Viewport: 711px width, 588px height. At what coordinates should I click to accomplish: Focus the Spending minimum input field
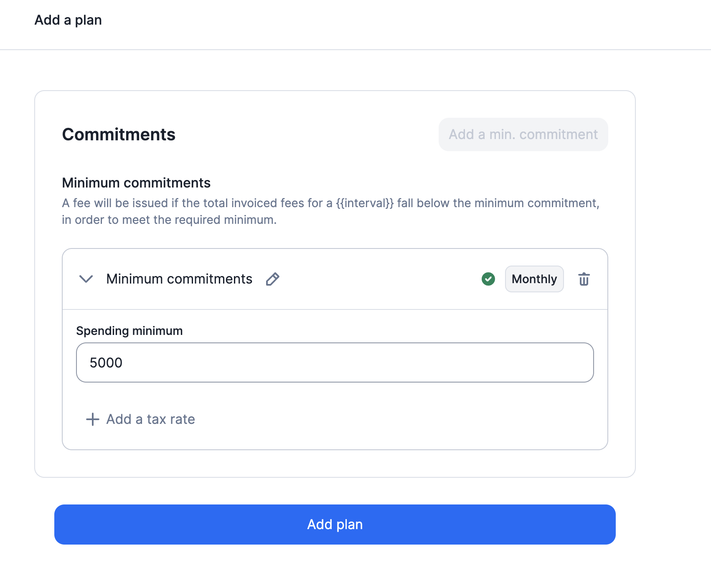click(x=335, y=362)
